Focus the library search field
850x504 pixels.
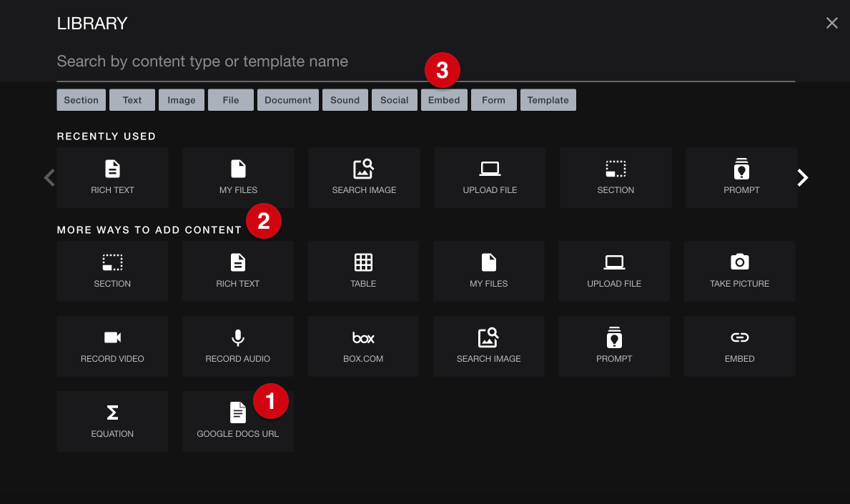(x=425, y=61)
